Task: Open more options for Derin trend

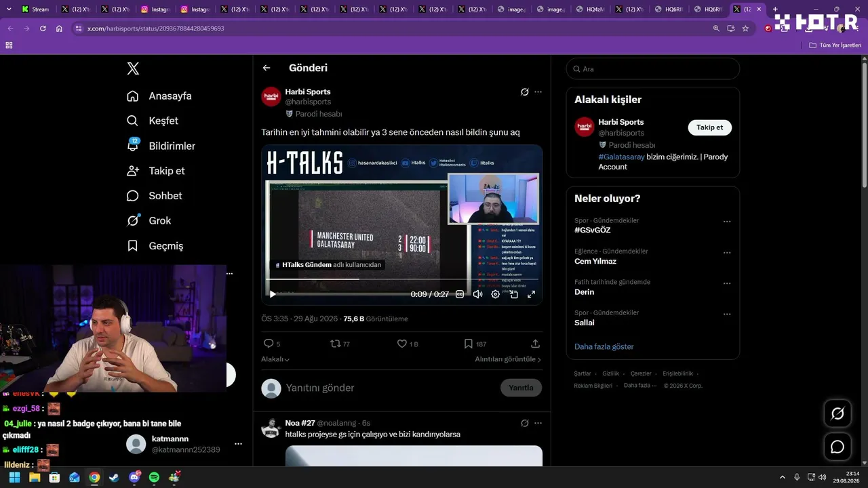Action: click(727, 283)
